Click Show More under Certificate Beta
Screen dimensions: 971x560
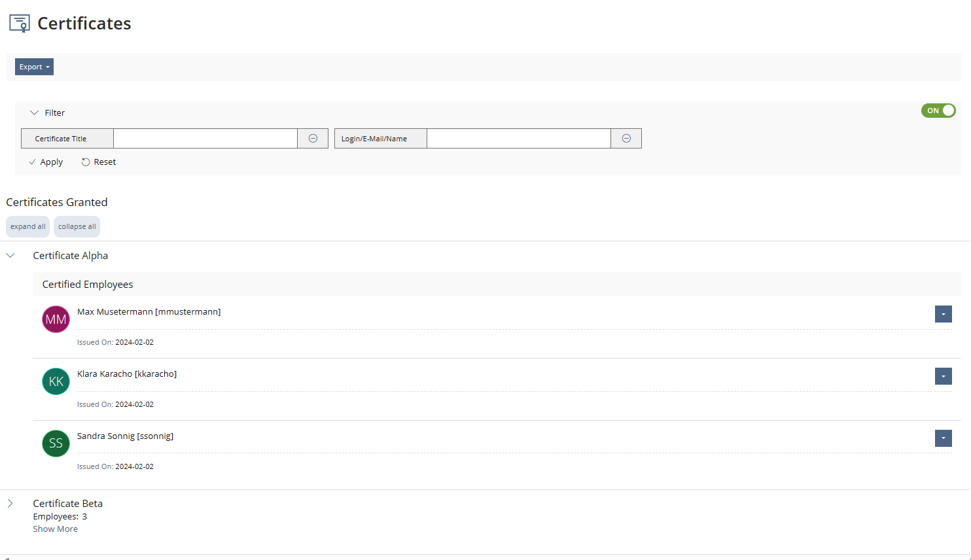(x=56, y=529)
